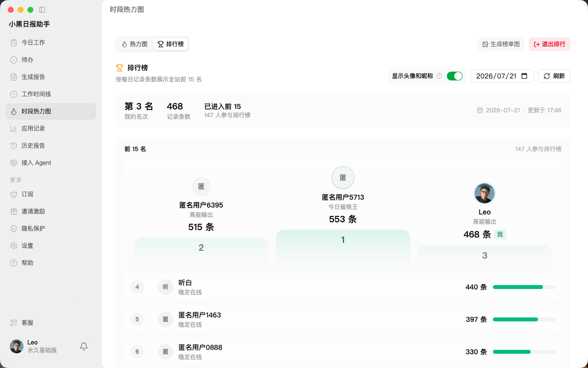This screenshot has height=368, width=588.
Task: Click the 帮助 question mark icon
Action: 14,263
